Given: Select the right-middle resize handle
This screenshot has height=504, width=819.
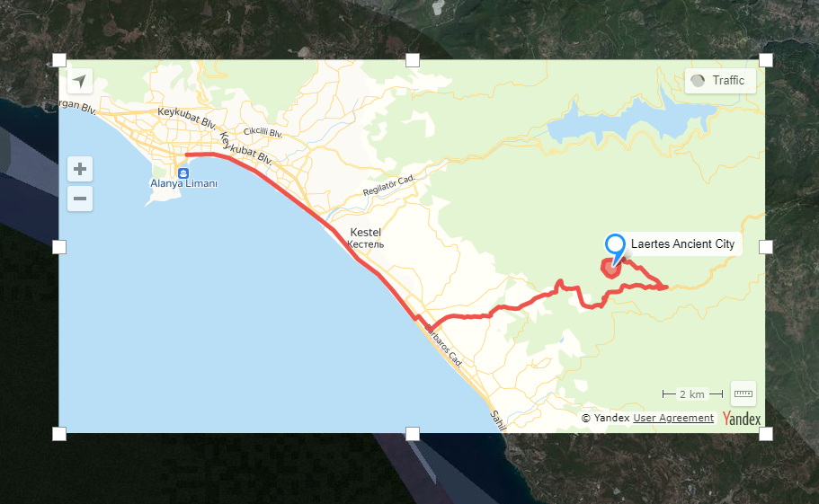Looking at the screenshot, I should pos(766,247).
